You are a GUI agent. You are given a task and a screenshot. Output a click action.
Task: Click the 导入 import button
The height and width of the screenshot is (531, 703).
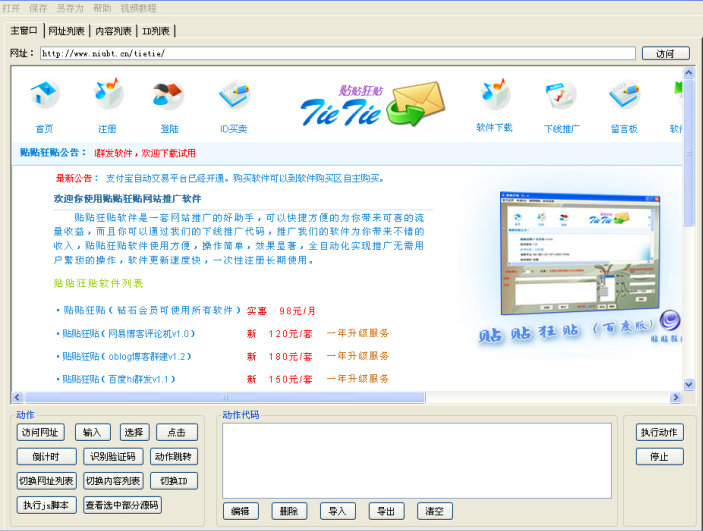coord(338,511)
